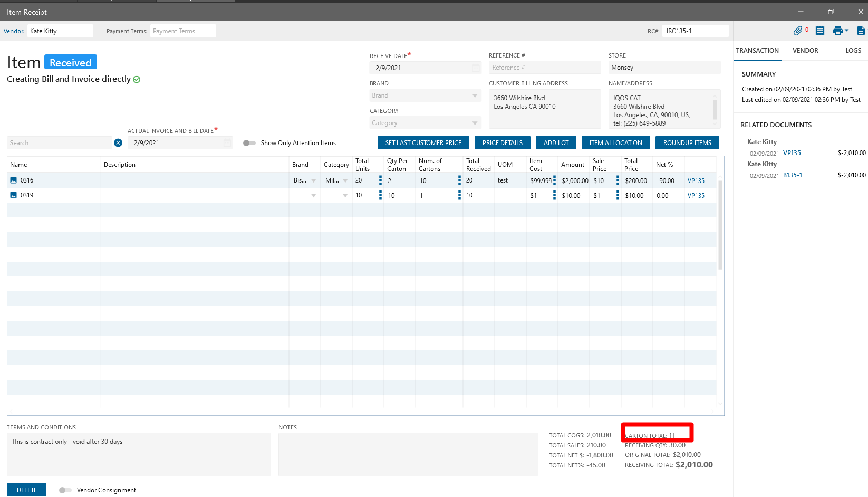Viewport: 868px width, 497px height.
Task: Expand the Category filter dropdown
Action: coord(475,123)
